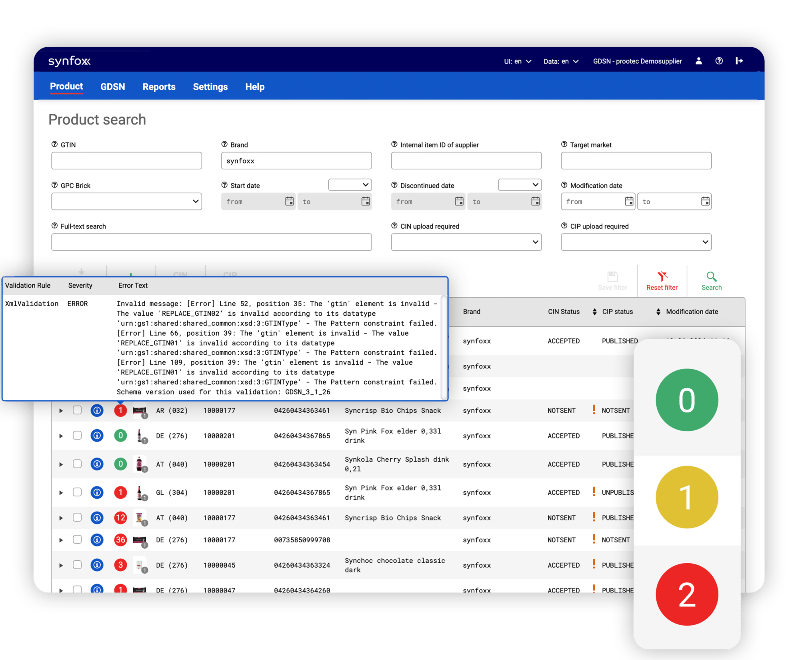Image resolution: width=812 pixels, height=660 pixels.
Task: Check the Synkola Cherry Splash row checkbox
Action: click(78, 464)
